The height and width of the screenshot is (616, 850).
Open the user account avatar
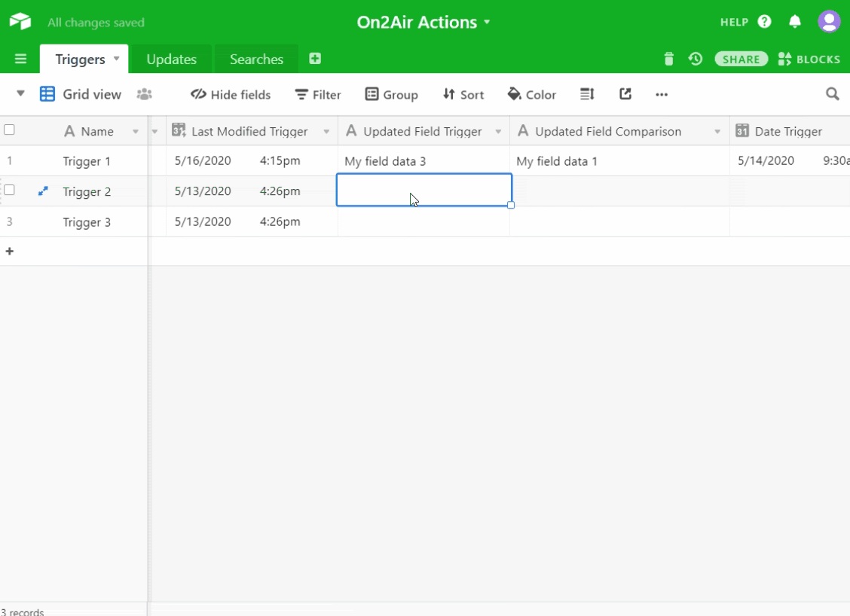click(829, 22)
